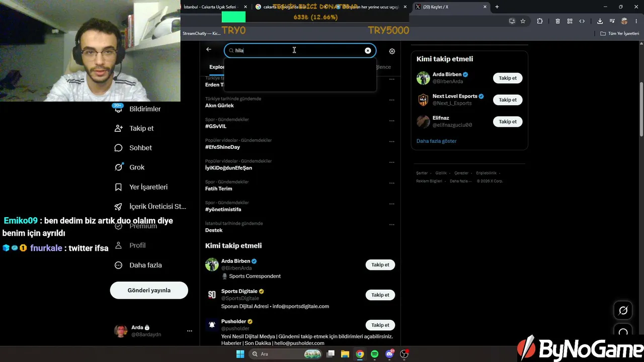Open OBS Studio from the taskbar

pyautogui.click(x=404, y=354)
